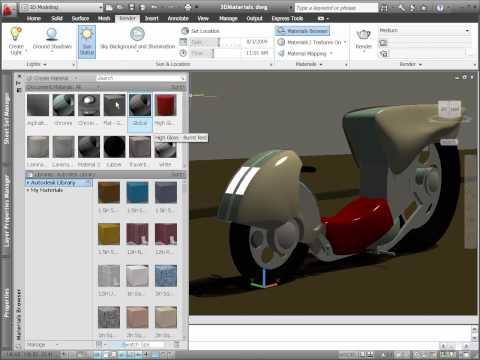The image size is (480, 360).
Task: Click the Create Light icon
Action: pyautogui.click(x=16, y=34)
